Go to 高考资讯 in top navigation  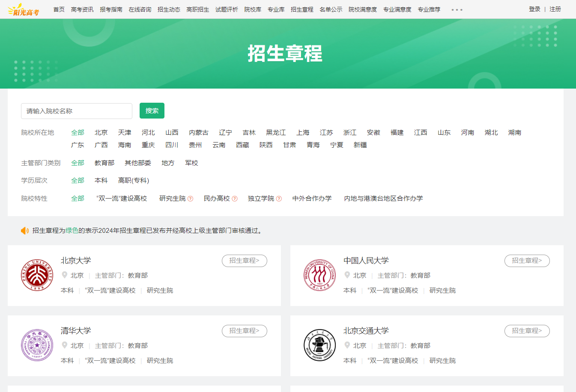pos(82,9)
